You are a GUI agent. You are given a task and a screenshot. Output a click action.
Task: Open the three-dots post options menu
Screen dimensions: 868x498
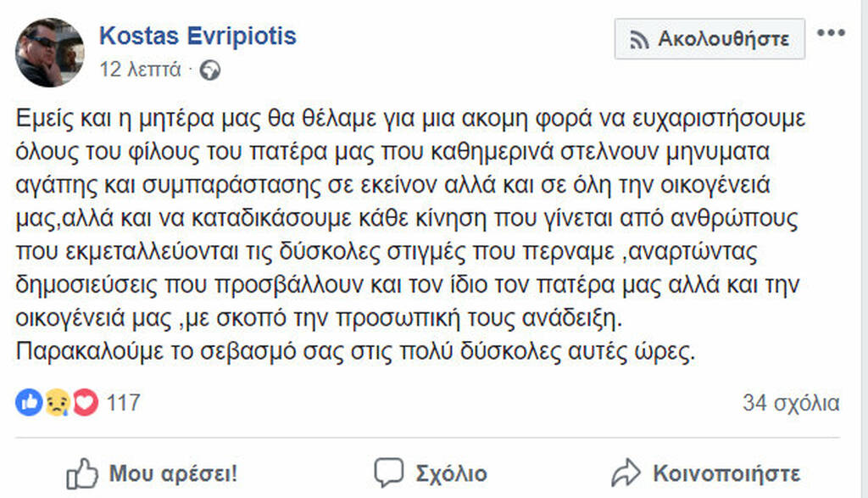coord(831,34)
